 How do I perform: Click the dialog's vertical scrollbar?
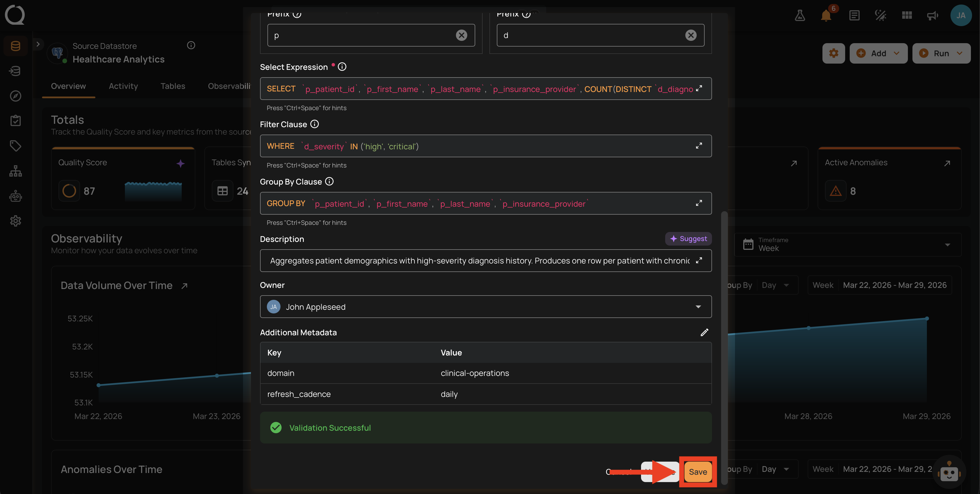[x=724, y=348]
